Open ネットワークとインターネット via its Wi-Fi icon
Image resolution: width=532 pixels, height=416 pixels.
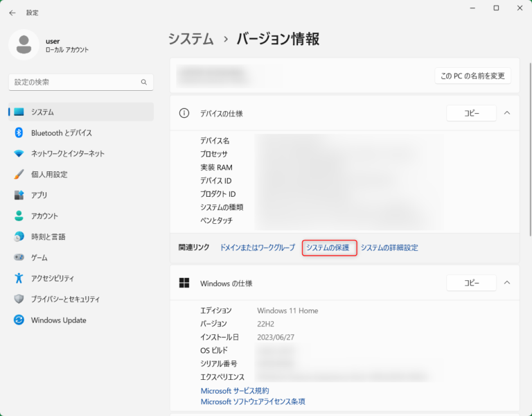19,153
